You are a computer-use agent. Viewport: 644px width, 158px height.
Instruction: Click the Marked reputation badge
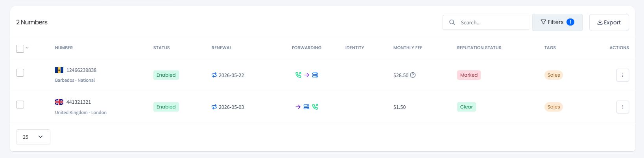469,75
